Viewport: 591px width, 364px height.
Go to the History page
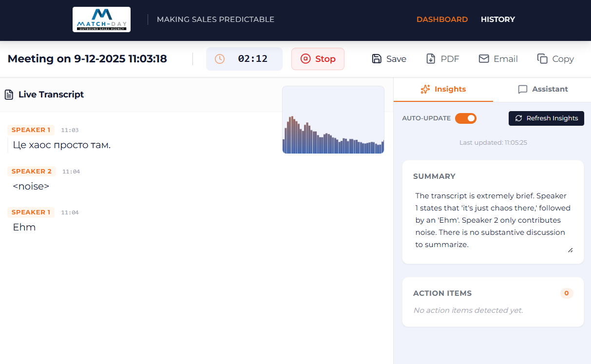[497, 19]
